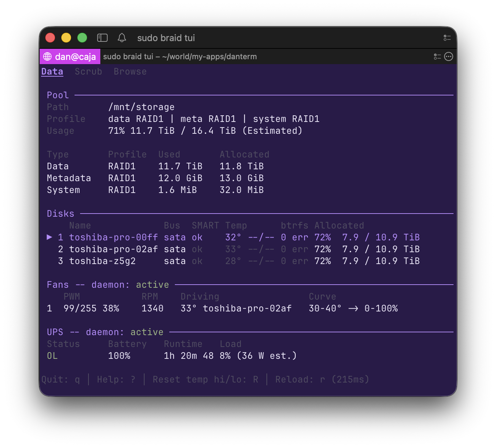
Task: Switch to the Data tab
Action: (x=52, y=72)
